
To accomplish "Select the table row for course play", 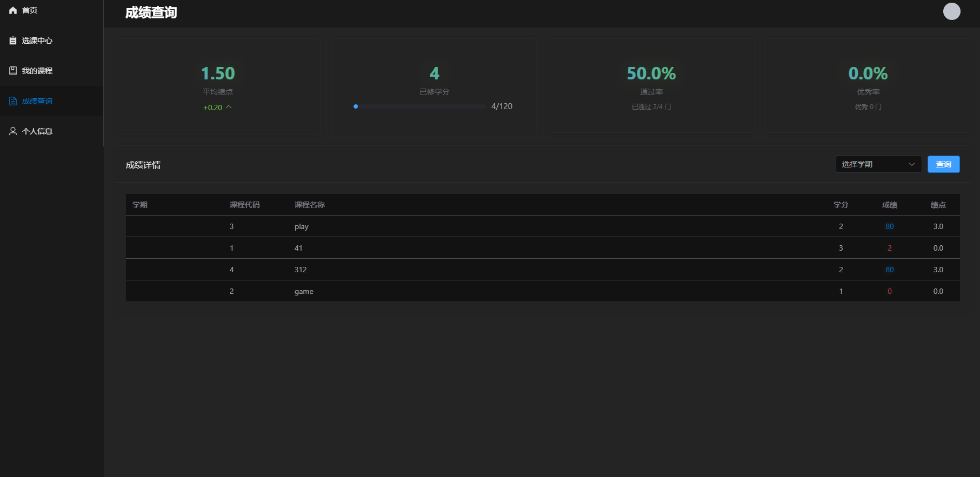I will point(542,226).
